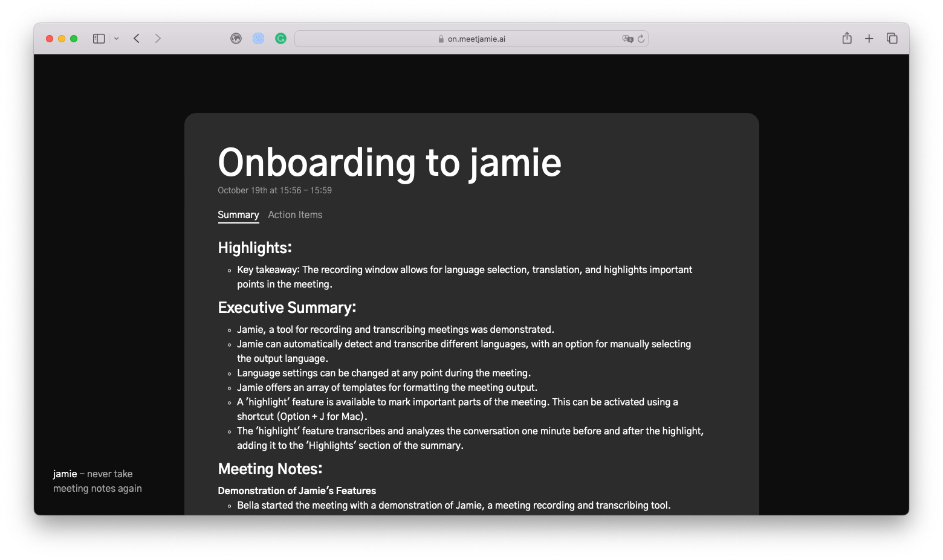Click the date "October 19th at 15:56 – 15:59"

274,190
